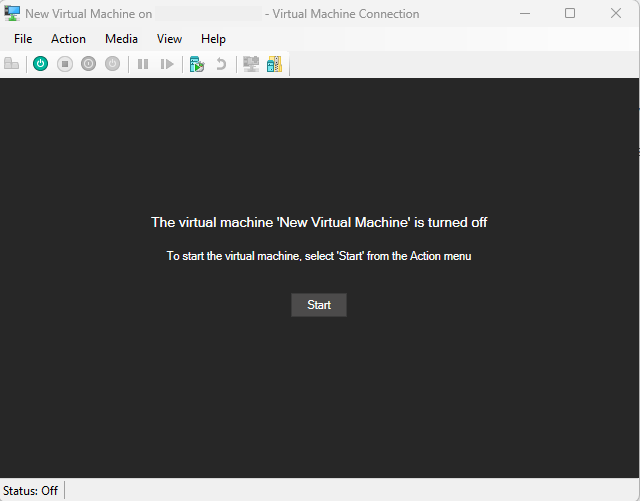Image resolution: width=640 pixels, height=501 pixels.
Task: Click the Share toolbar icon
Action: pos(274,64)
